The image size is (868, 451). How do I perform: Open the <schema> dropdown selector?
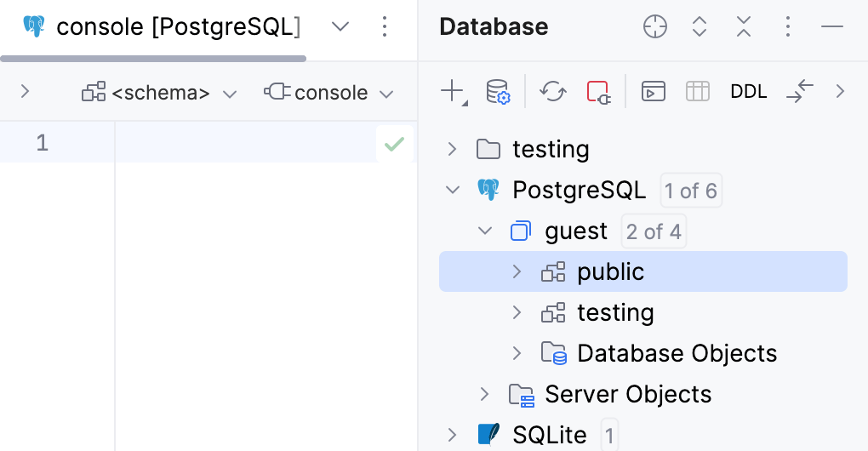(x=159, y=93)
